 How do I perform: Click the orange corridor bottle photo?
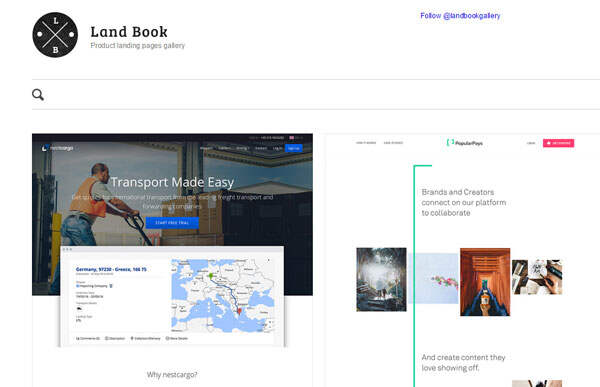point(485,282)
